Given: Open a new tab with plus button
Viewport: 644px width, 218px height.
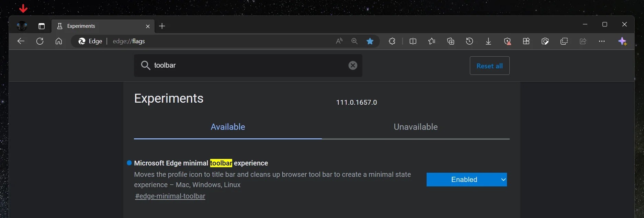Looking at the screenshot, I should 162,26.
